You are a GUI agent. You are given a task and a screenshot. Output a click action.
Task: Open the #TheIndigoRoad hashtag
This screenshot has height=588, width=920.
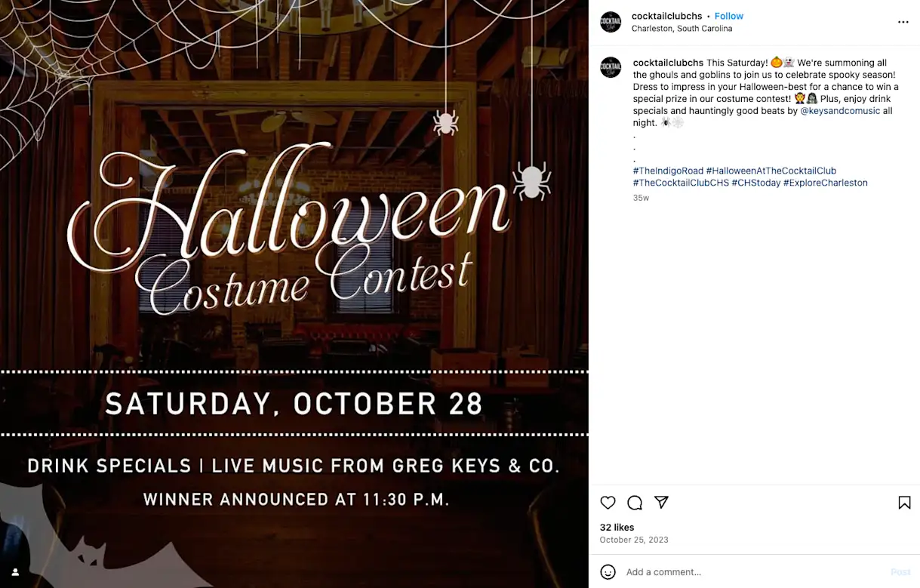click(x=668, y=171)
